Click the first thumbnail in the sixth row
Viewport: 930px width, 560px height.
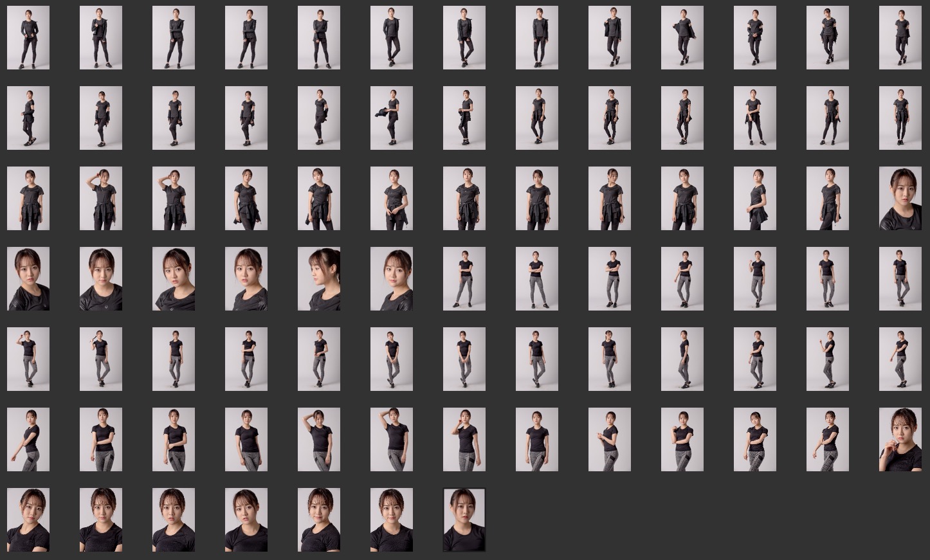click(28, 440)
